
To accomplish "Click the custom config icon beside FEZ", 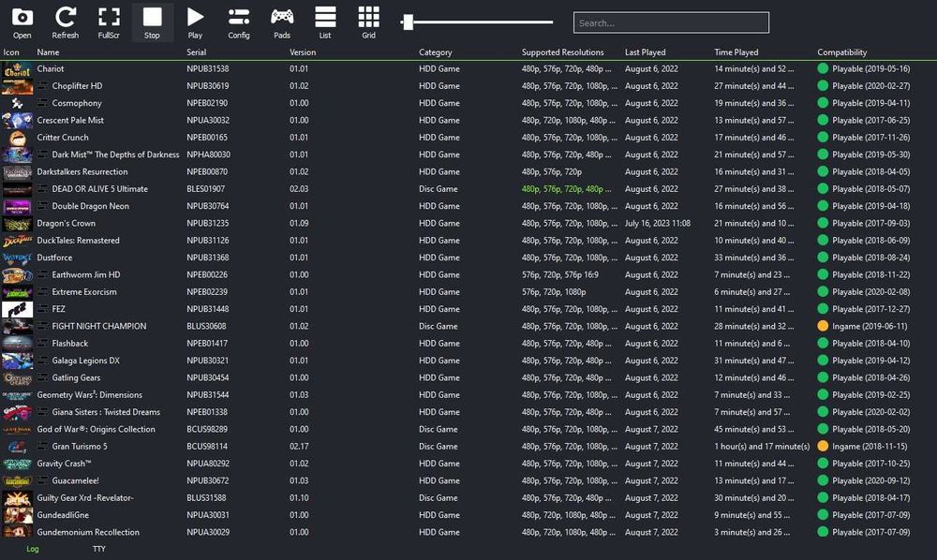I will tap(42, 309).
